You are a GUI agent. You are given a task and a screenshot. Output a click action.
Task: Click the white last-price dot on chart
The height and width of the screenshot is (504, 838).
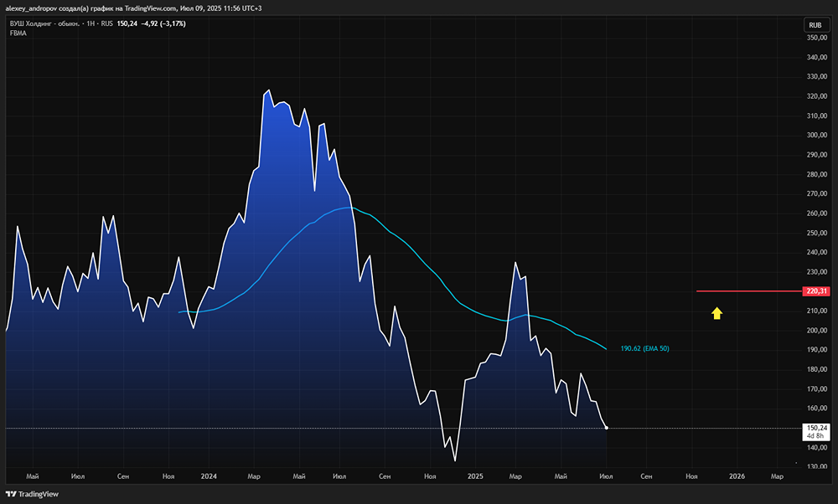[606, 428]
